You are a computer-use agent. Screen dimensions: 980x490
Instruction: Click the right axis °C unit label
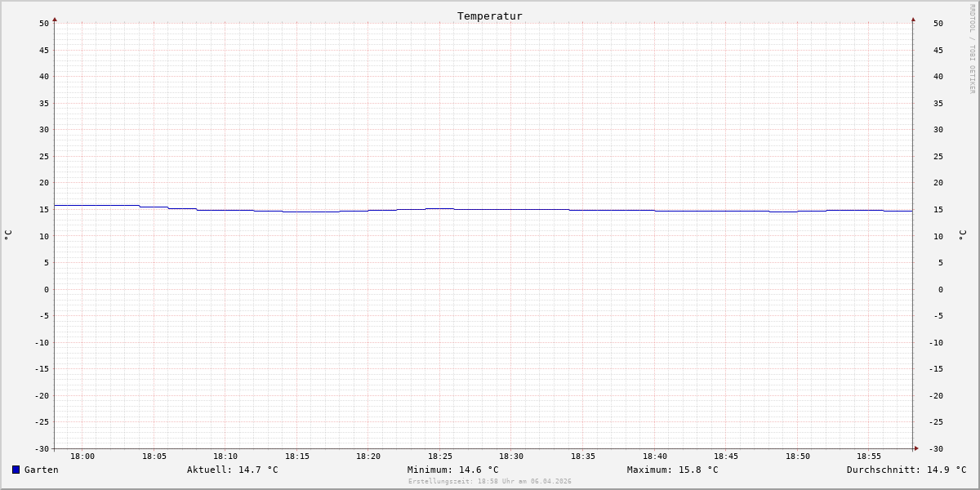coord(962,235)
